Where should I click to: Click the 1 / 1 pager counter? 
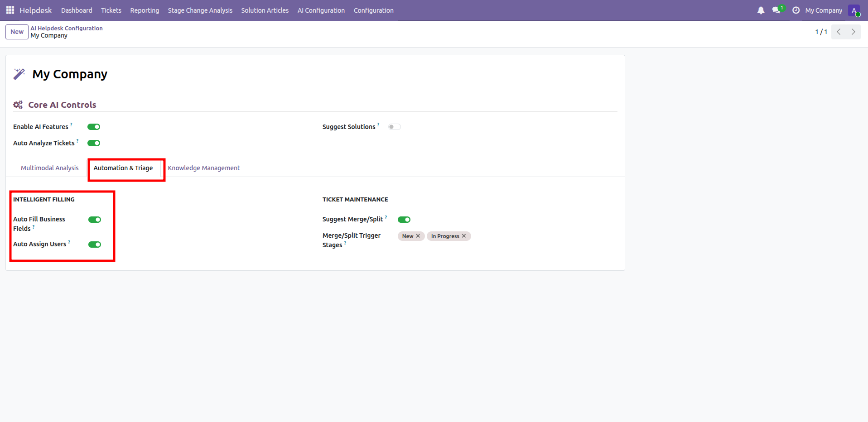click(x=821, y=32)
